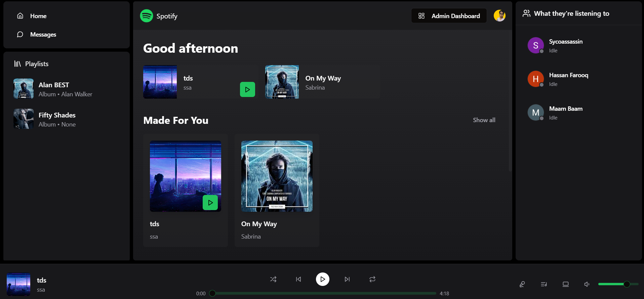Click Sycoassassin's purple S avatar
This screenshot has width=644, height=299.
(x=536, y=45)
